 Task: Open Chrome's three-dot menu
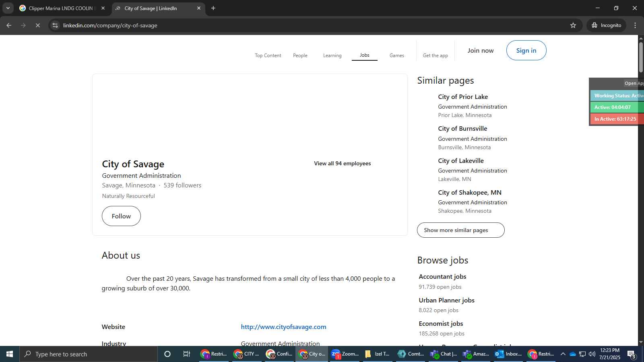[635, 25]
